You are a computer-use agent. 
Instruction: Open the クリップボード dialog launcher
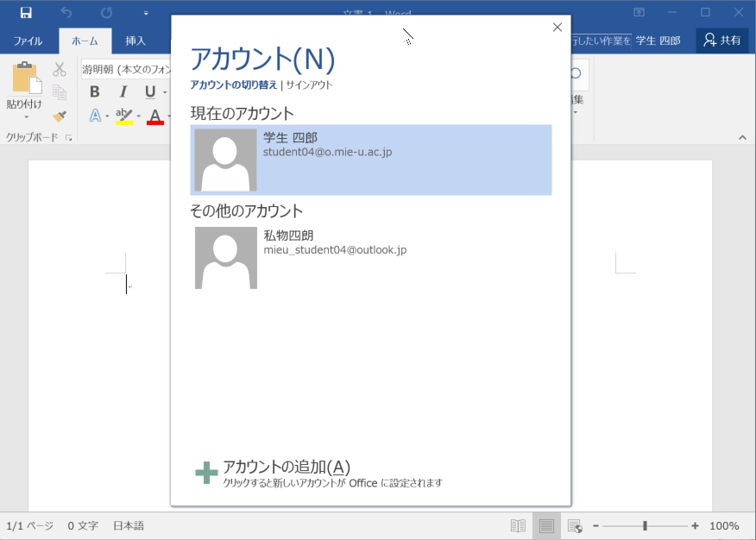point(69,138)
